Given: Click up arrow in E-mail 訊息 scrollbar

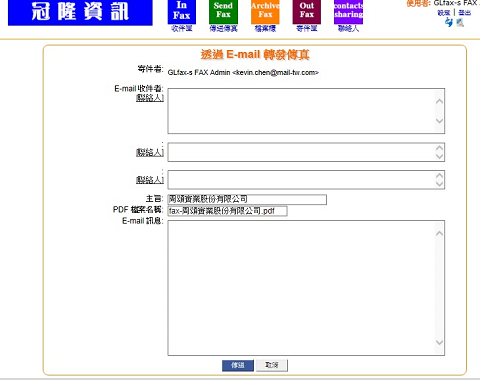Looking at the screenshot, I should pyautogui.click(x=439, y=233).
